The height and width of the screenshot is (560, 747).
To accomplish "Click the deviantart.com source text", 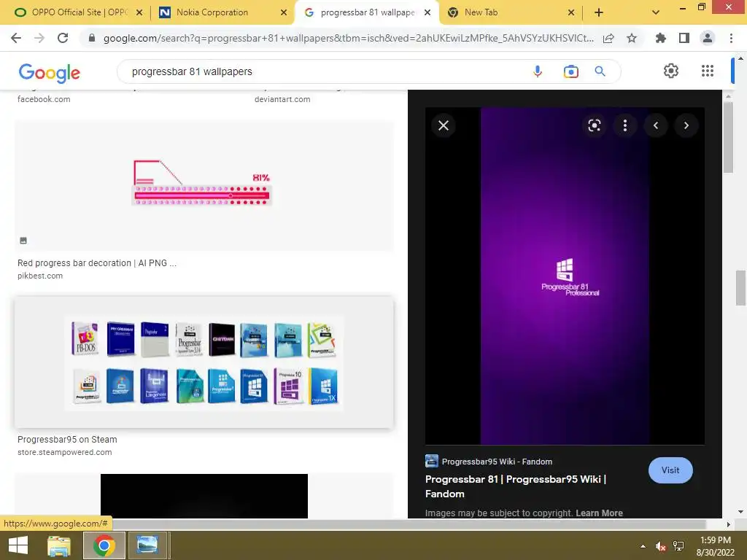I will [282, 99].
